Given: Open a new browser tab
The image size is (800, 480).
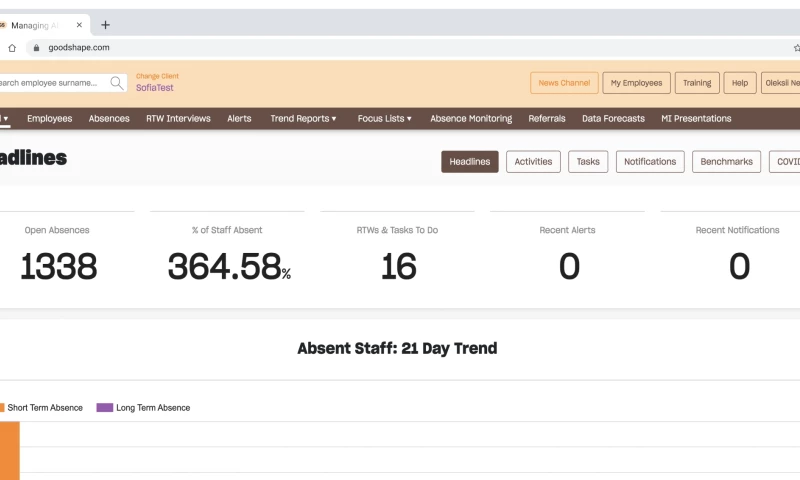Looking at the screenshot, I should [x=105, y=25].
